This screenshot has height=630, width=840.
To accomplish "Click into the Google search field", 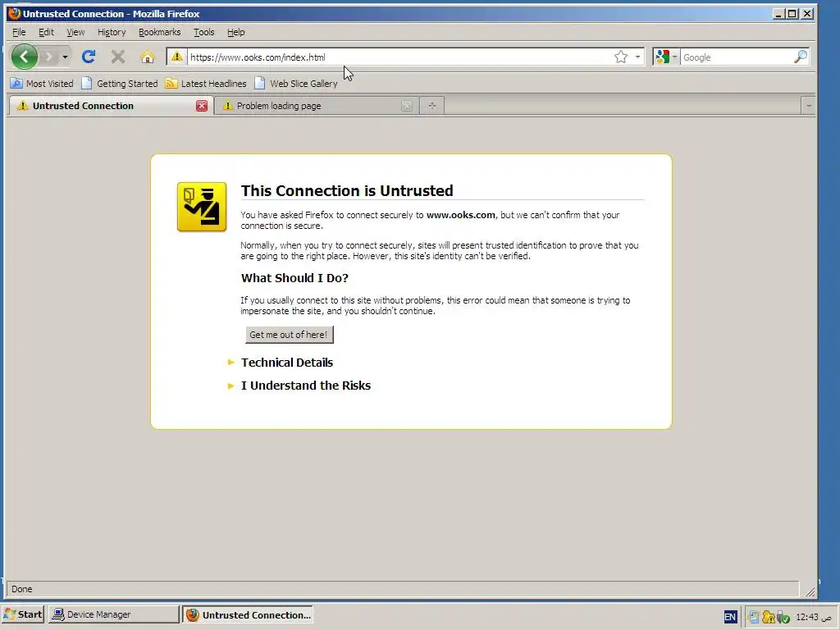I will (x=737, y=57).
